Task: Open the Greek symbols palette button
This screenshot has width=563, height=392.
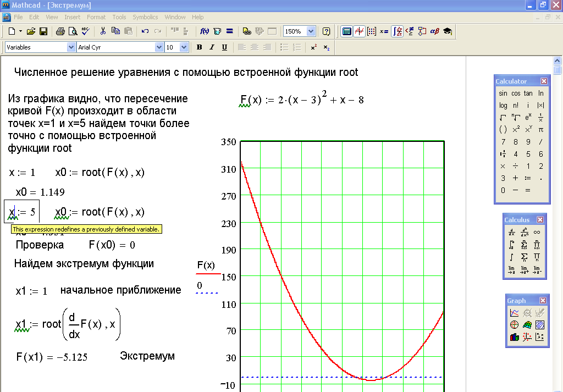Action: tap(435, 31)
